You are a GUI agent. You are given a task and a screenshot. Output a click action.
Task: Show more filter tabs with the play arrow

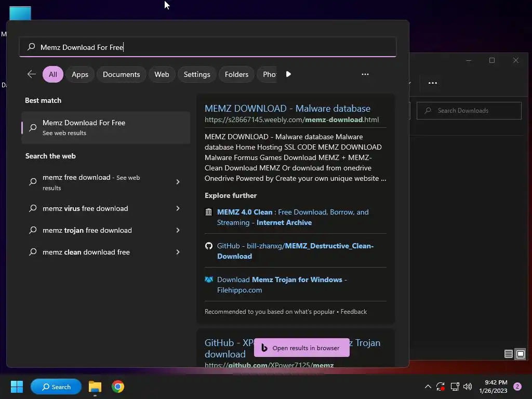[288, 74]
